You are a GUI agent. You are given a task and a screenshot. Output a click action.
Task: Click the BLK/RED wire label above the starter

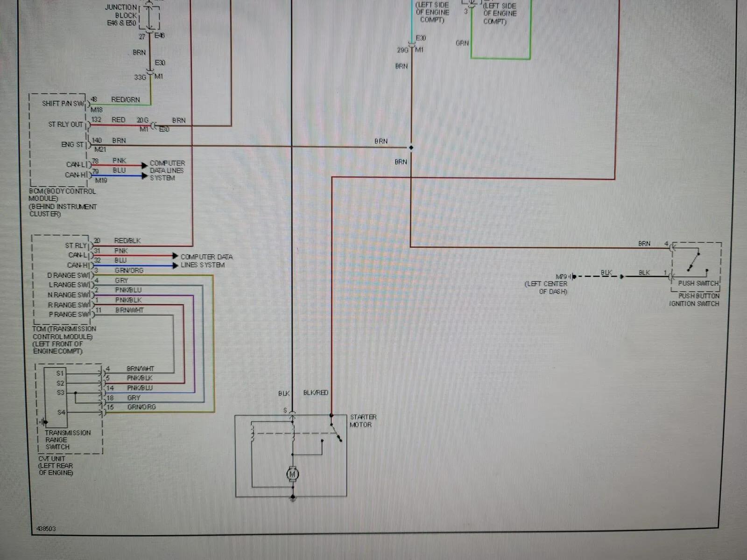tap(316, 393)
